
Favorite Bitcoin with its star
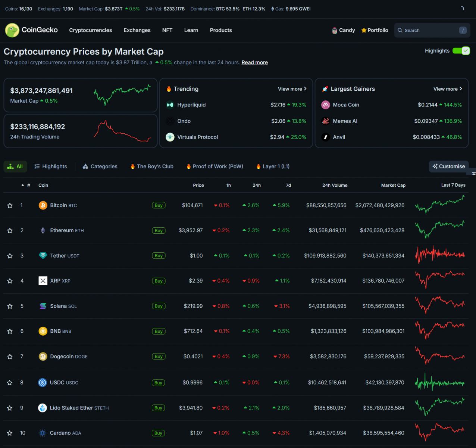coord(10,205)
